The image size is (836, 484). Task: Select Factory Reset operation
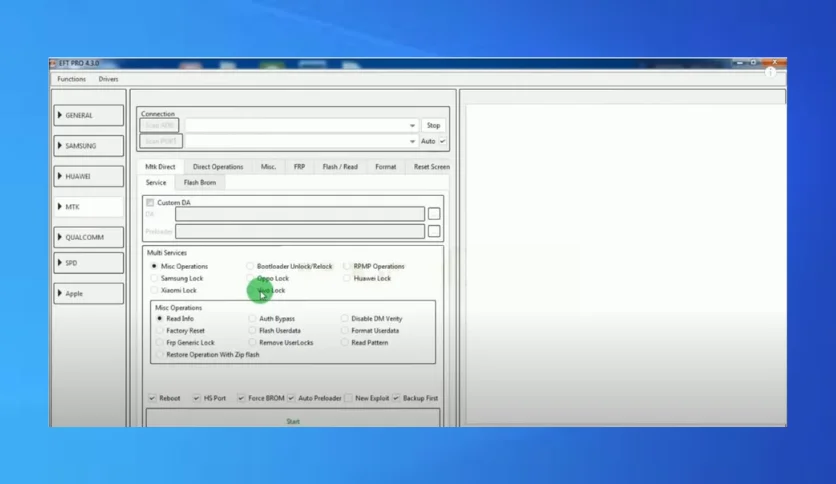(159, 330)
